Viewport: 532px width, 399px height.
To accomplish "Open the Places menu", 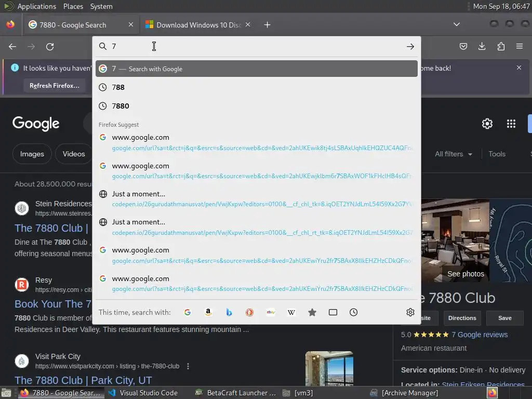I will pos(73,6).
